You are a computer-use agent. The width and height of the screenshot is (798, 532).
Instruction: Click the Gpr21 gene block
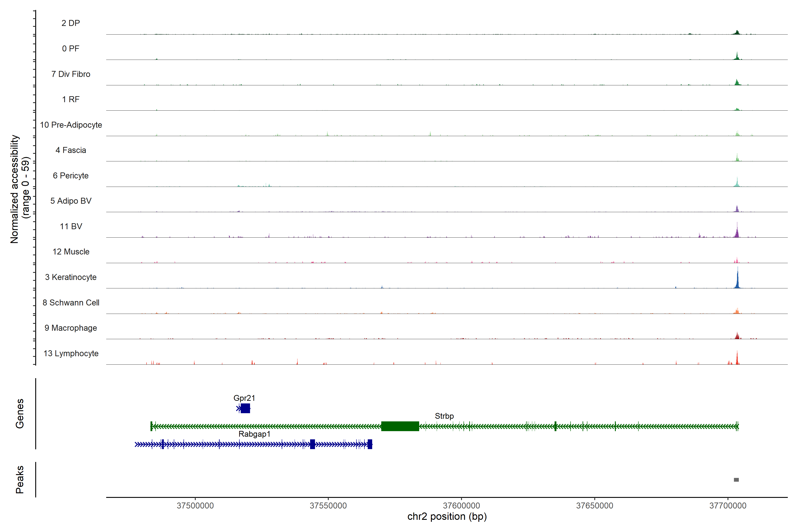point(245,408)
